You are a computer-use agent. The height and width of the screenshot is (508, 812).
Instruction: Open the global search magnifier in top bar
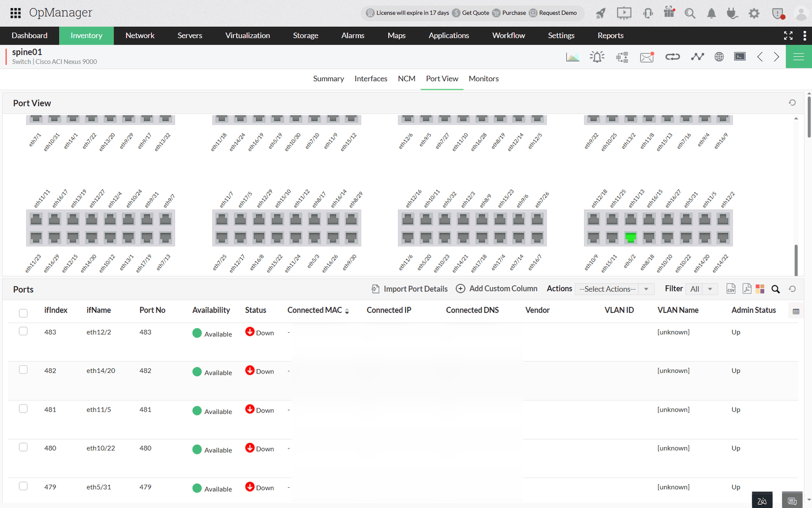click(x=690, y=13)
